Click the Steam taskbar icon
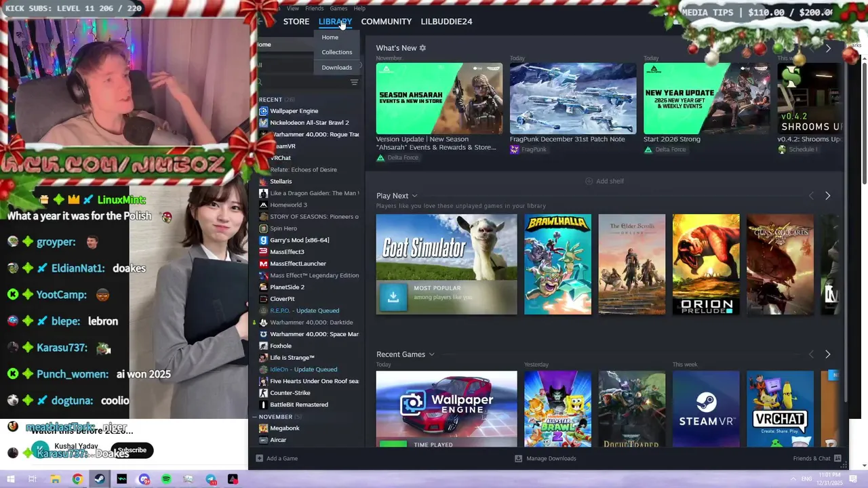Screen dimensions: 868x488 (100, 479)
